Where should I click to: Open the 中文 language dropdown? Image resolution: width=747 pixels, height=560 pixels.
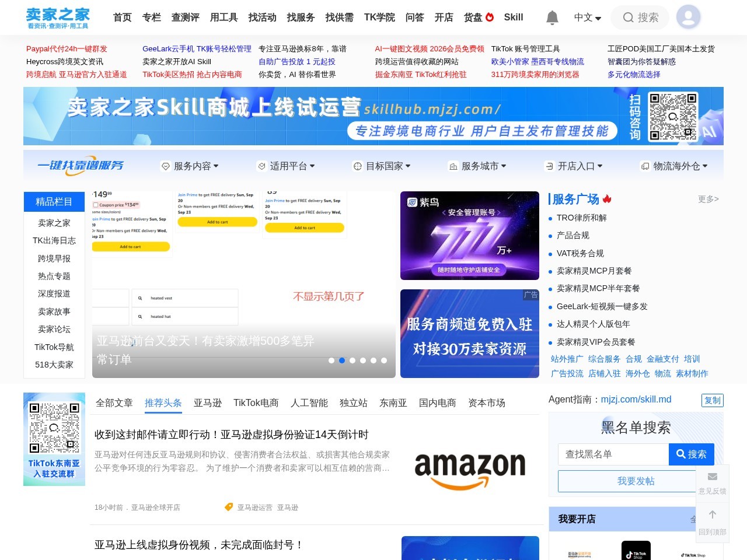tap(588, 17)
